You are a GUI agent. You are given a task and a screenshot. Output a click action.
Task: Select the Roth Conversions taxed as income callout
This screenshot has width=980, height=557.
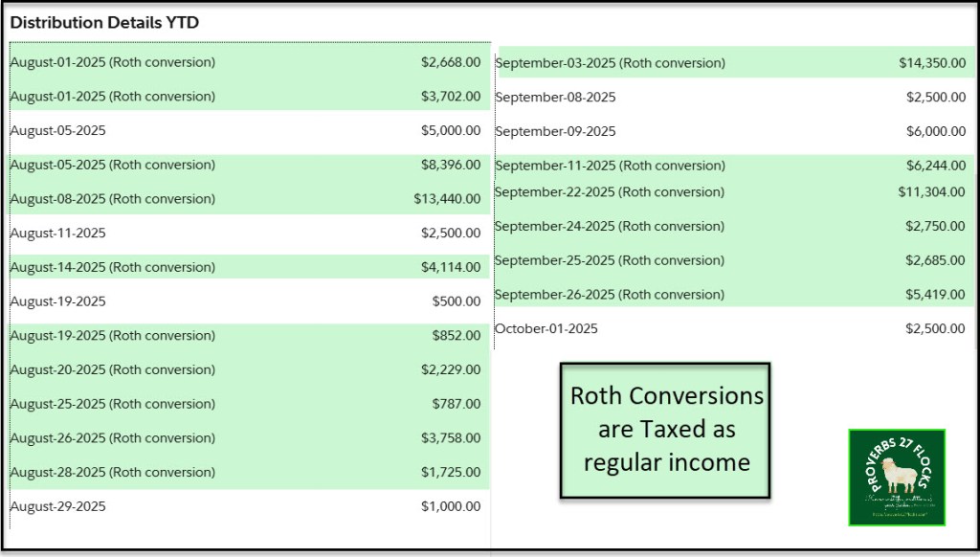coord(666,429)
